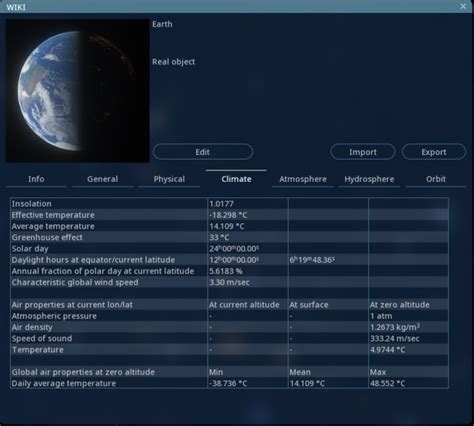474x426 pixels.
Task: Select the Speed of sound label
Action: 42,338
